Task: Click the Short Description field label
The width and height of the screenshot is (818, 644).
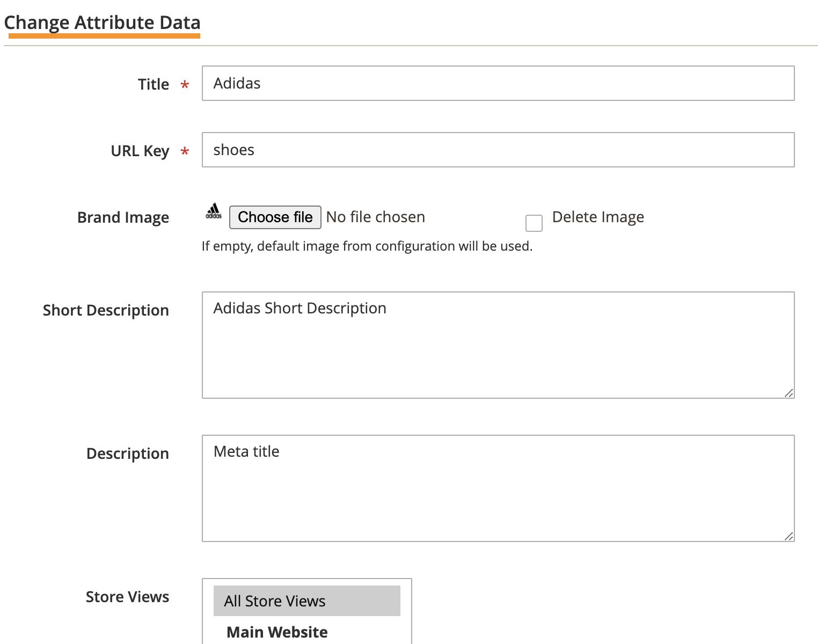Action: (106, 310)
